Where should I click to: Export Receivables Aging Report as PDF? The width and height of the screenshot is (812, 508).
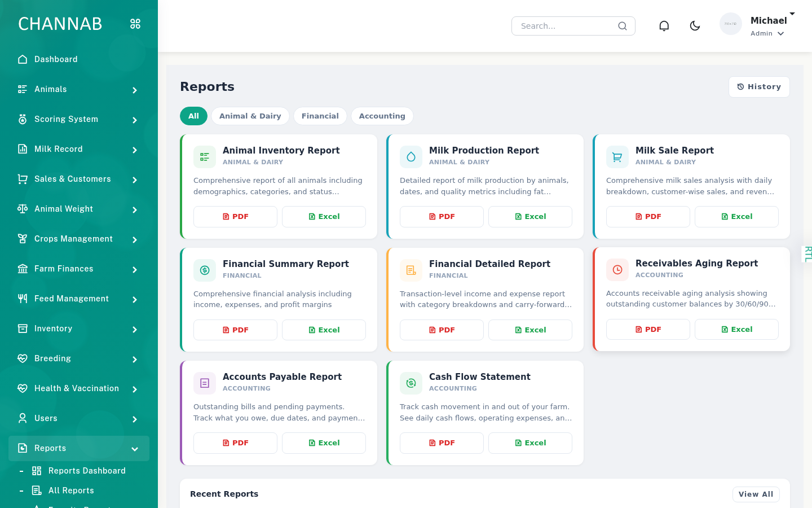click(x=648, y=330)
